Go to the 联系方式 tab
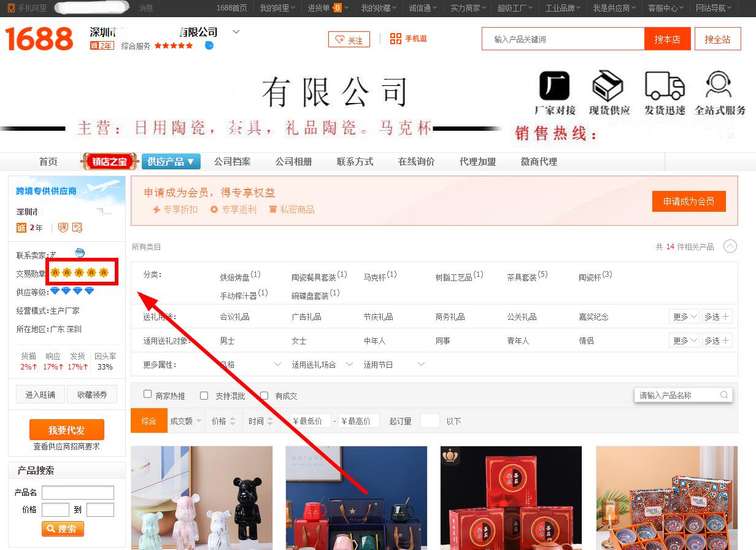756x550 pixels. coord(355,161)
